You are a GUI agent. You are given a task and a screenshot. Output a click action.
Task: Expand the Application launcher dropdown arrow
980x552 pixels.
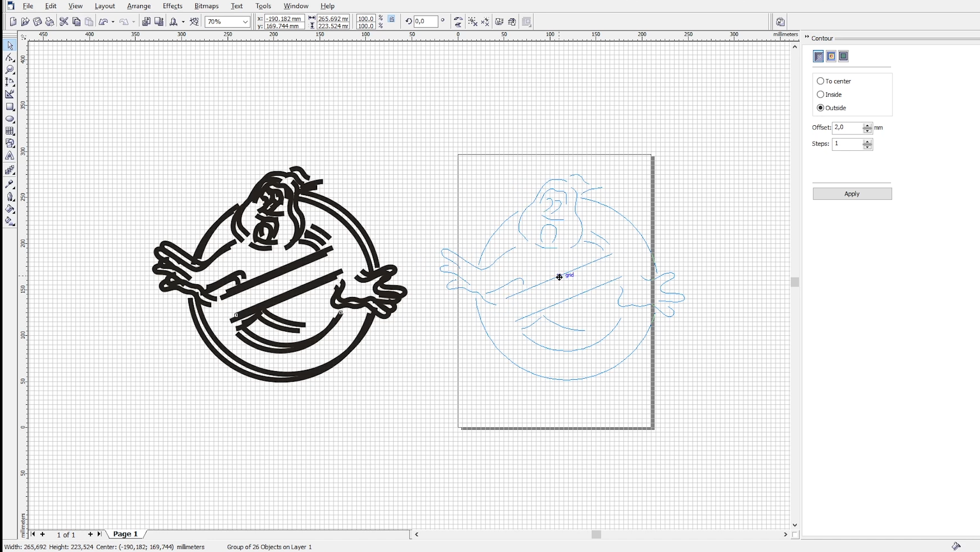183,21
